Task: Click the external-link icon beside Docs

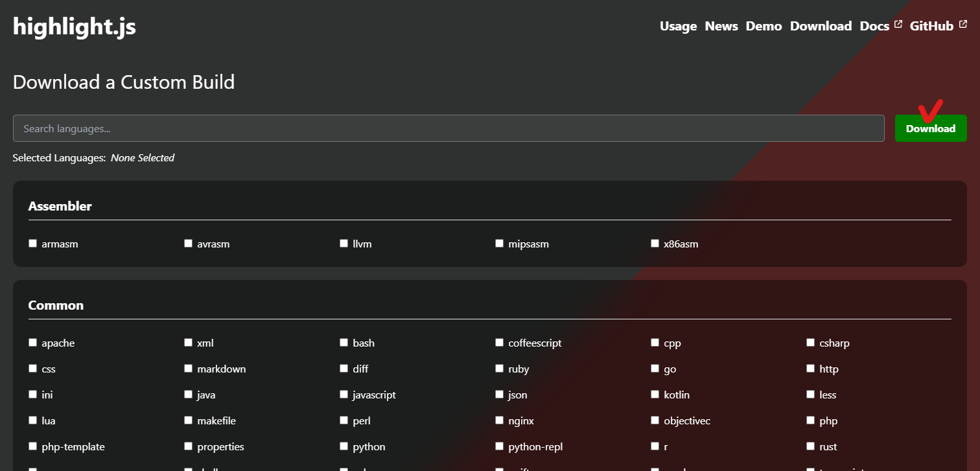Action: click(898, 25)
